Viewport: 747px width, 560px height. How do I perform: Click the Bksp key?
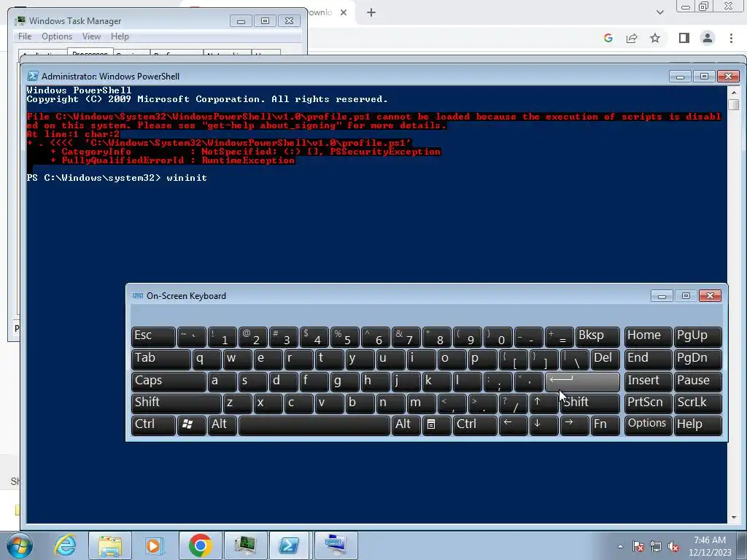pos(598,337)
